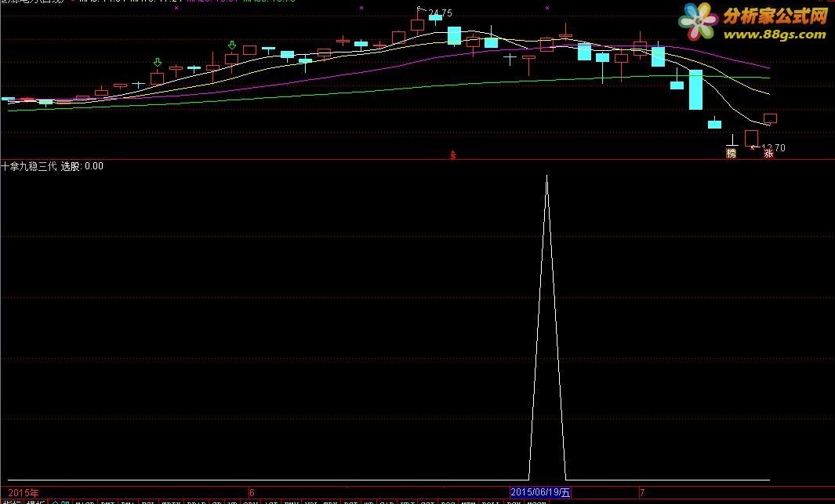Select the 十拿九稳三代 indicator title

(x=29, y=166)
